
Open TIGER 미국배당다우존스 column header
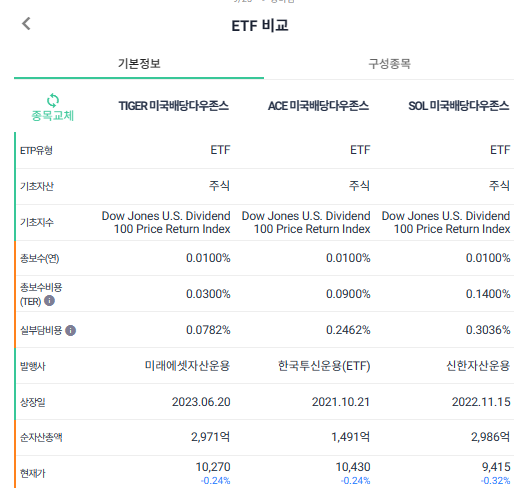click(x=173, y=106)
